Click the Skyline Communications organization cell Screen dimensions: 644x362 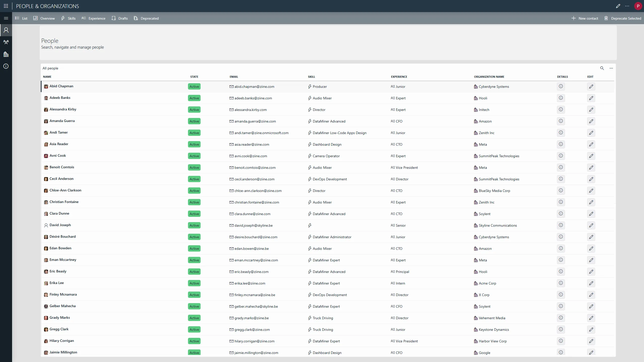(x=498, y=225)
